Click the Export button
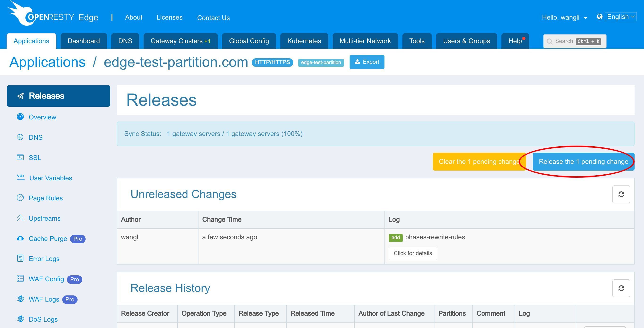Viewport: 644px width, 328px height. coord(367,62)
